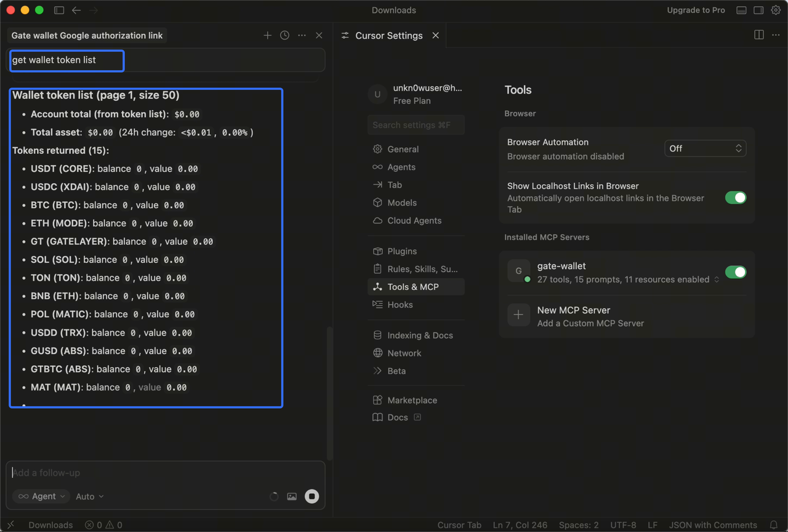Screen dimensions: 788x532
Task: Click the Search settings field
Action: point(416,125)
